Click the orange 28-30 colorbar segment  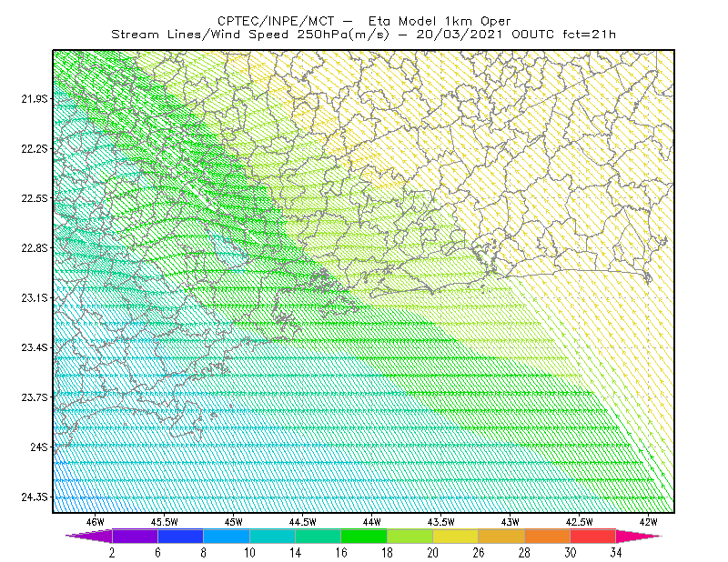[547, 536]
